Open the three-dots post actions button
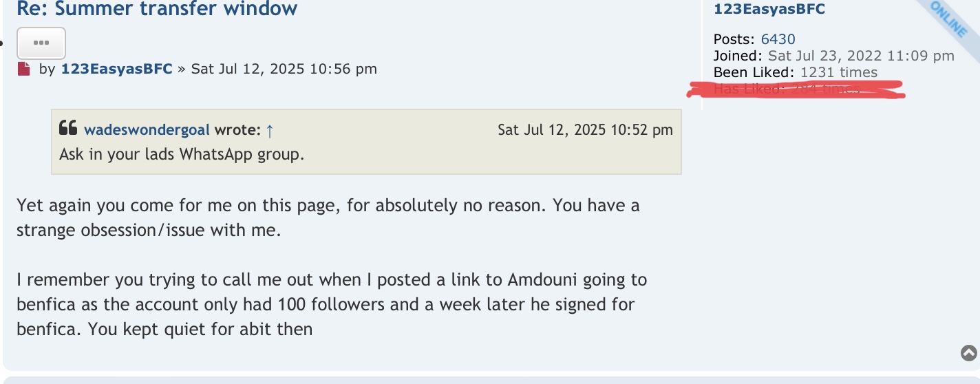Viewport: 980px width, 384px height. [x=41, y=43]
